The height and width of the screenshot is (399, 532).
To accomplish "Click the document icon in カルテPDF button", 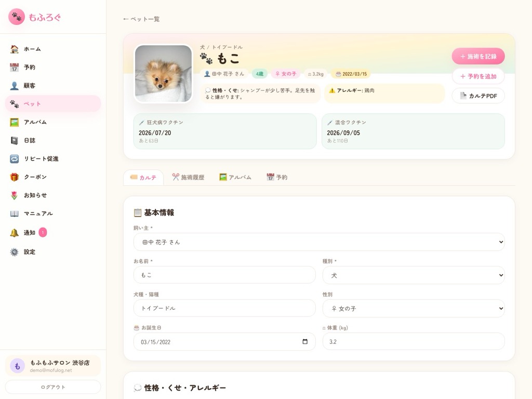I will point(463,96).
